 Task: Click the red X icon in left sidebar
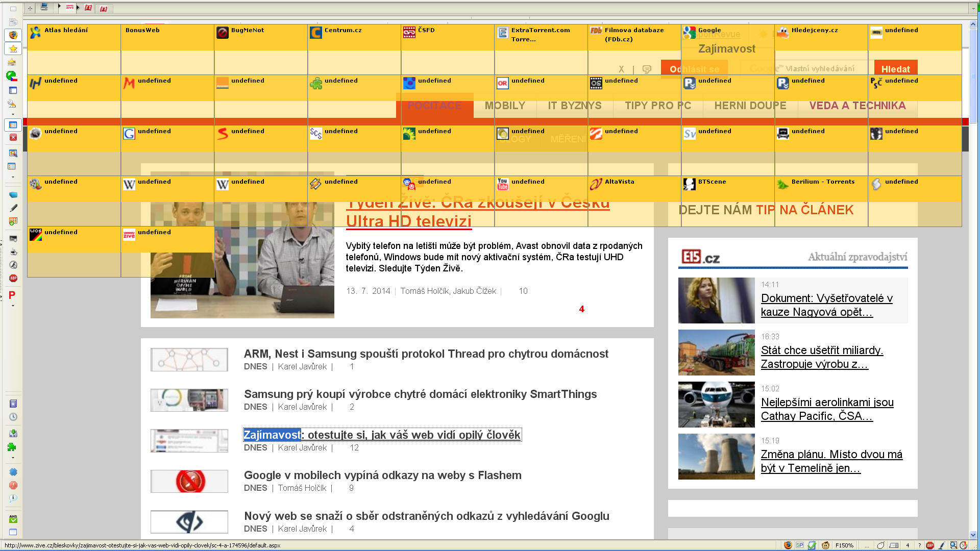(x=13, y=137)
